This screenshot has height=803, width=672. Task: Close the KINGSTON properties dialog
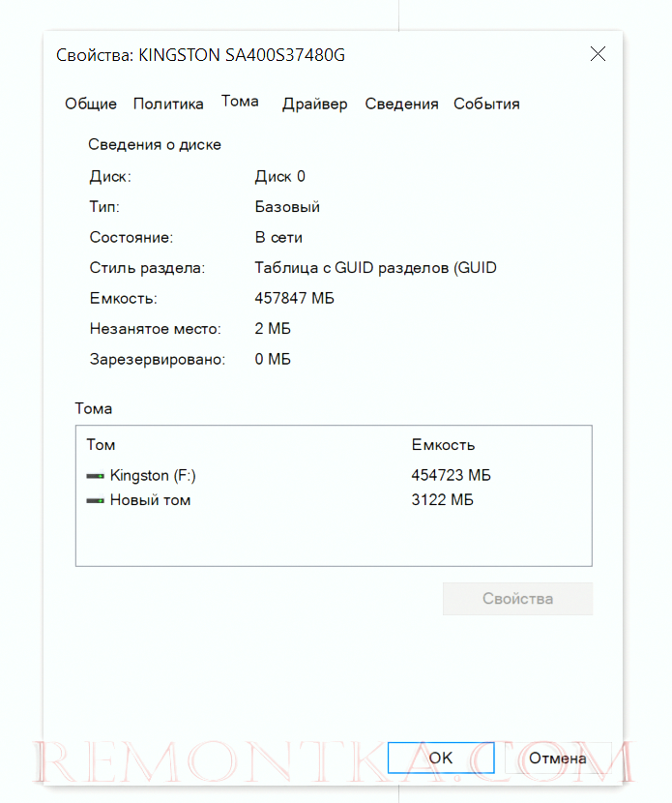pyautogui.click(x=598, y=54)
